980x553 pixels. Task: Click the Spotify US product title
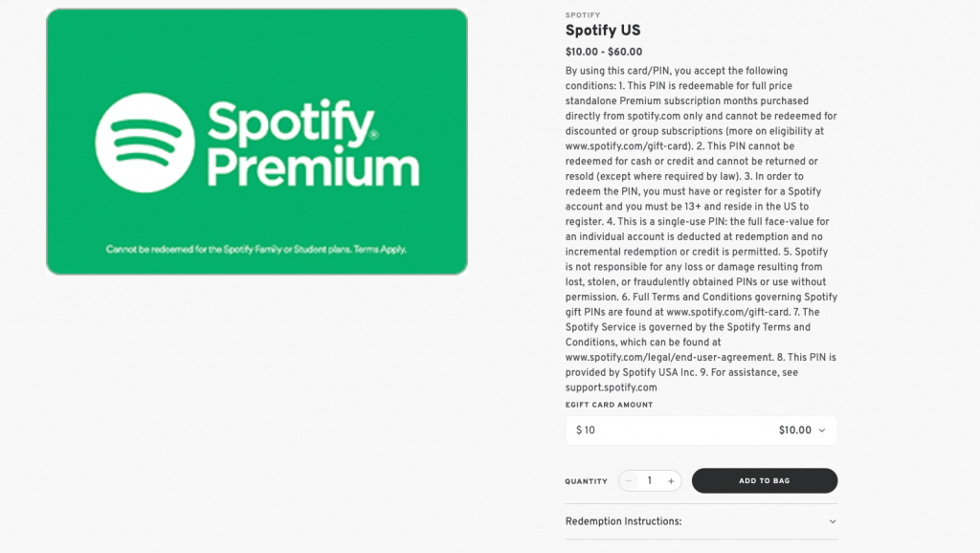tap(603, 31)
